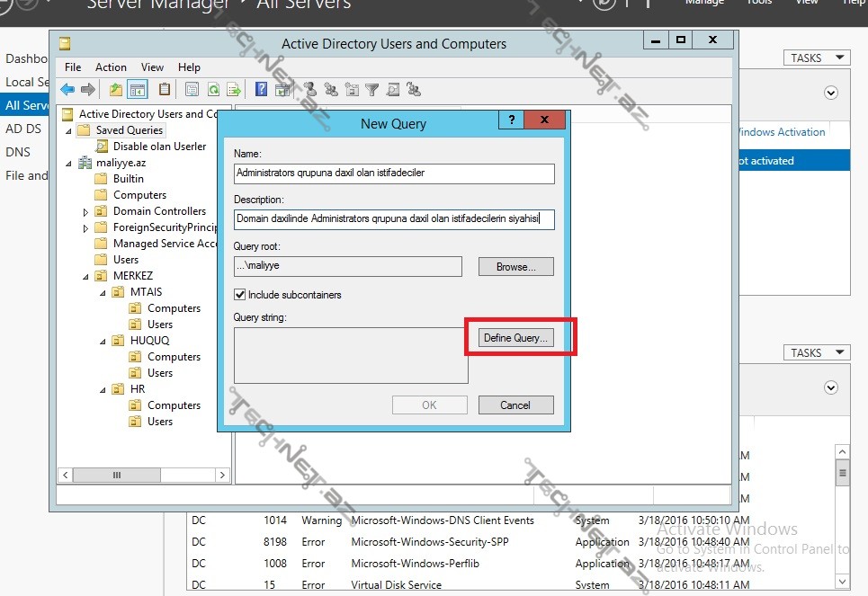Click the Show/Hide Console Tree icon
The image size is (868, 596).
(138, 89)
